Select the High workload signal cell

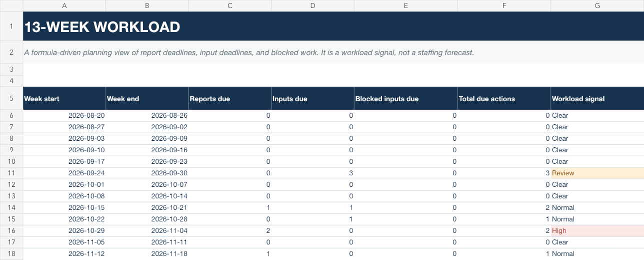597,230
